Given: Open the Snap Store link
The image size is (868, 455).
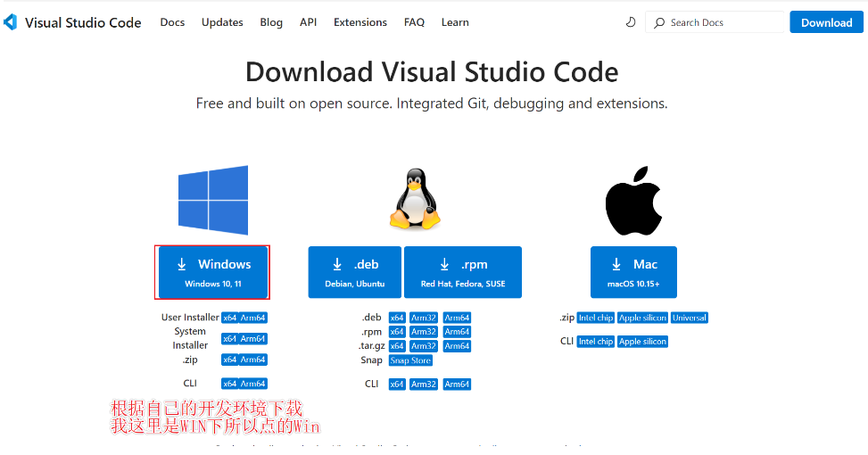Looking at the screenshot, I should click(x=410, y=360).
